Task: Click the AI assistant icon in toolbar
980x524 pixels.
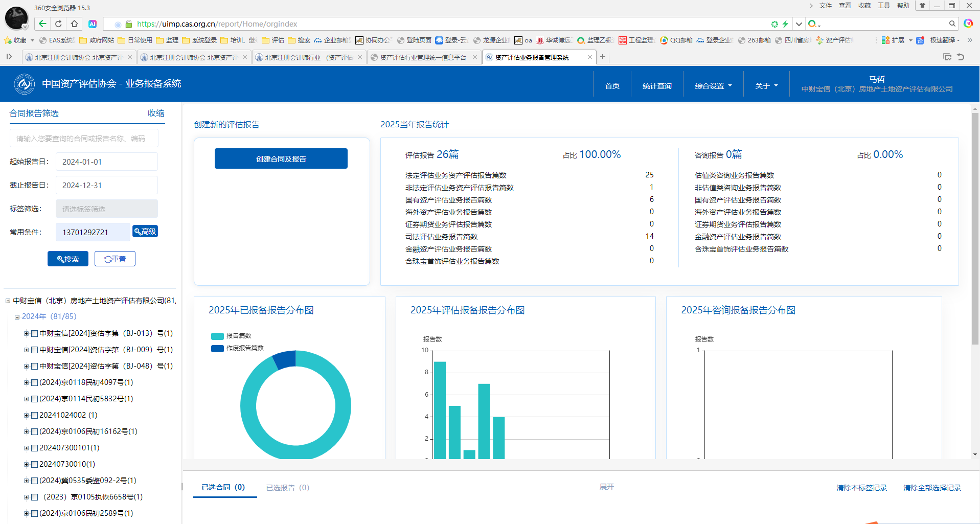Action: [x=93, y=24]
